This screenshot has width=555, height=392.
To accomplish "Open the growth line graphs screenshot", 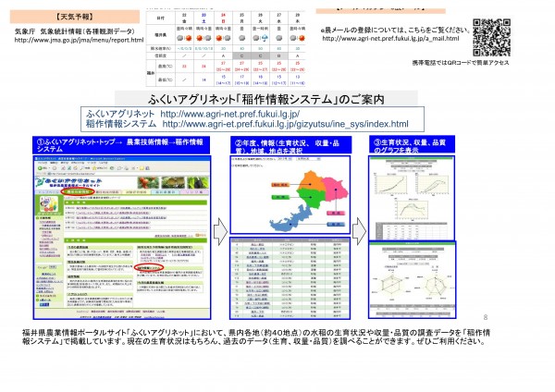I will pos(412,198).
